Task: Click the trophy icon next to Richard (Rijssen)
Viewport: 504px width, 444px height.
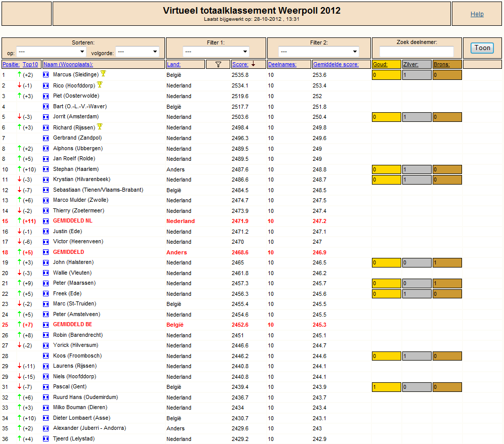Action: 100,126
